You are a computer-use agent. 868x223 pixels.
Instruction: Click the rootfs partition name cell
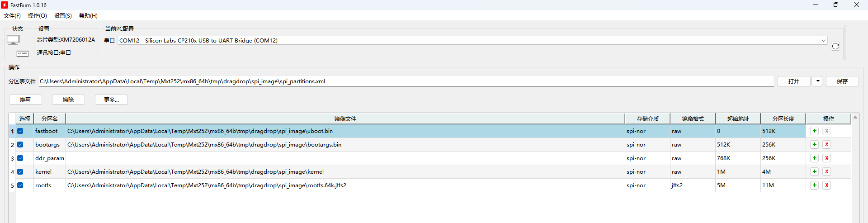tap(50, 185)
